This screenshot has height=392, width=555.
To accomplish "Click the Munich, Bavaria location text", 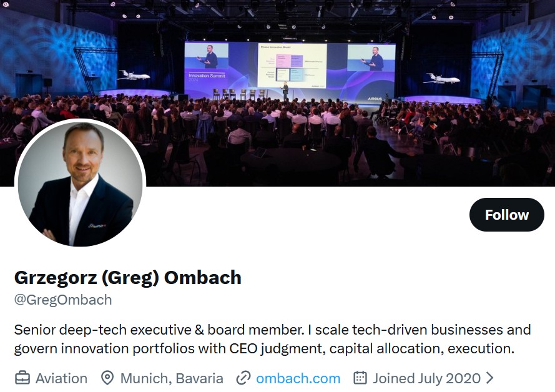I will (x=172, y=378).
